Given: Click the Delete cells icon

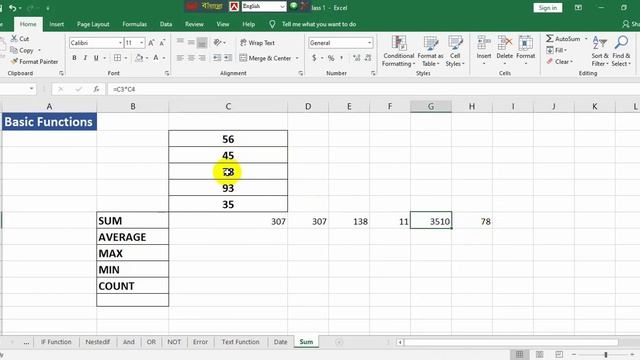Looking at the screenshot, I should 505,43.
